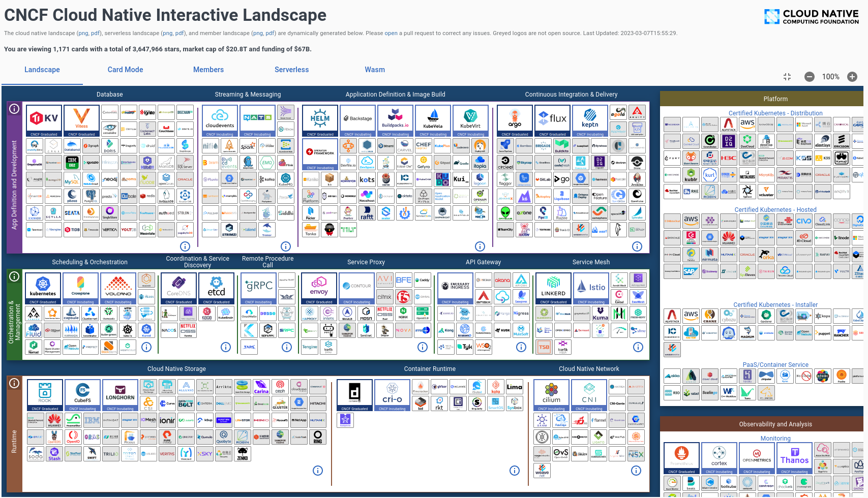The width and height of the screenshot is (868, 498).
Task: Open the Serverless tab
Action: pos(292,70)
